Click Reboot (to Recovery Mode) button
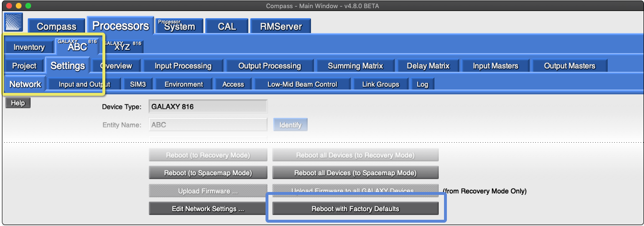644x226 pixels. (208, 155)
